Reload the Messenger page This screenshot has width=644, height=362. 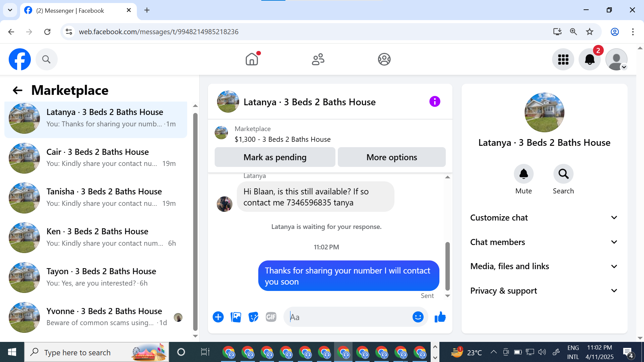tap(47, 32)
